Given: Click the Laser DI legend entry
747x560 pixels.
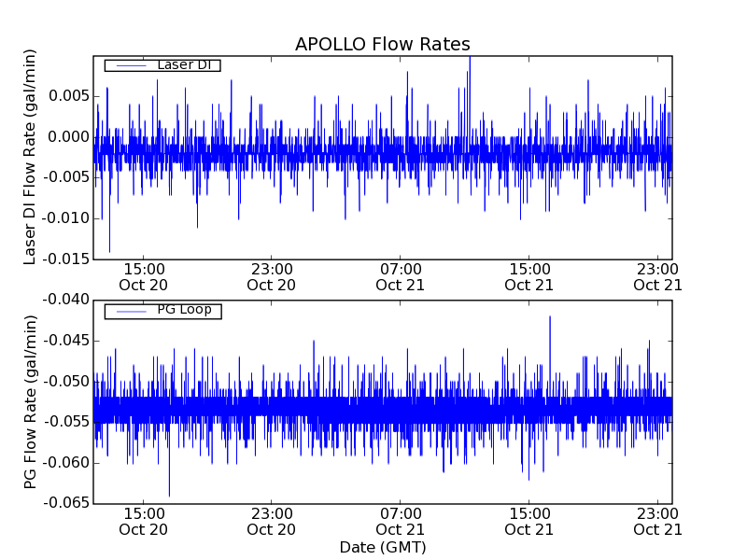Looking at the screenshot, I should [x=183, y=65].
